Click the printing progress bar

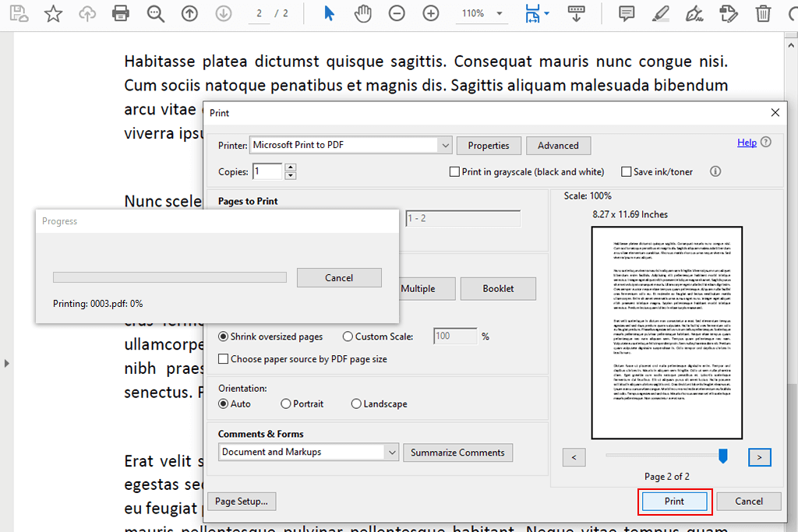(x=169, y=277)
